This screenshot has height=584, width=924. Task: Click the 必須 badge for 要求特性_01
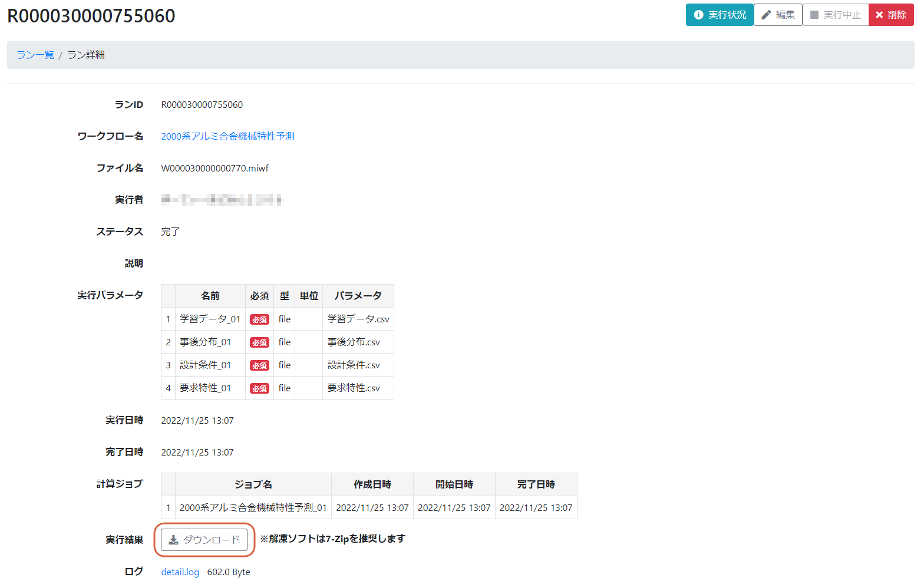coord(259,388)
